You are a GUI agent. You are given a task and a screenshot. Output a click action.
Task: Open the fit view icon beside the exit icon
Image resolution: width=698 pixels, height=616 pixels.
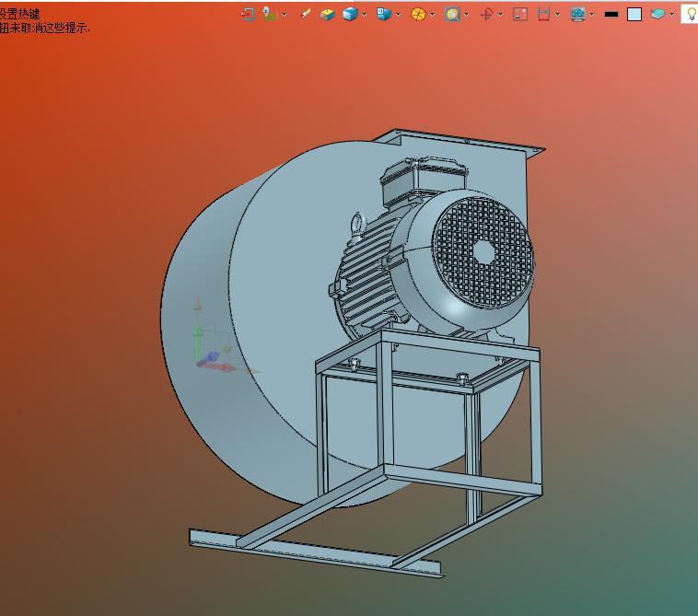[x=270, y=14]
